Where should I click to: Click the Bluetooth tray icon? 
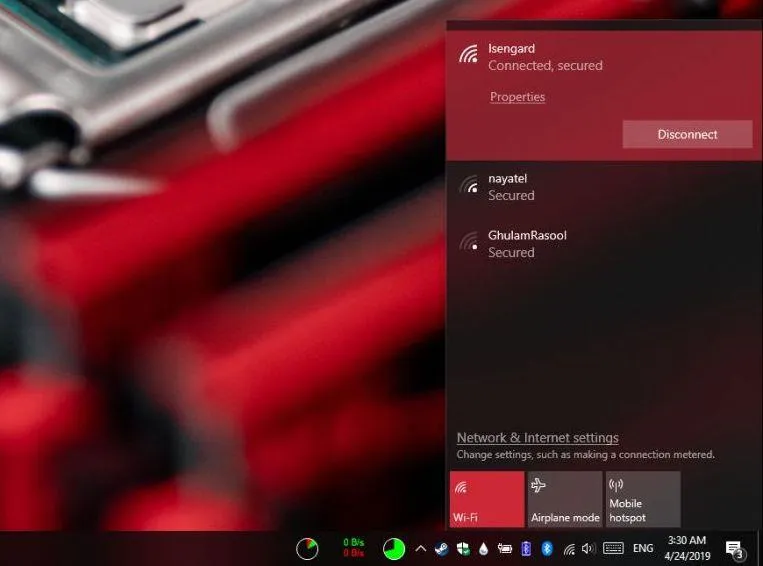pos(547,548)
